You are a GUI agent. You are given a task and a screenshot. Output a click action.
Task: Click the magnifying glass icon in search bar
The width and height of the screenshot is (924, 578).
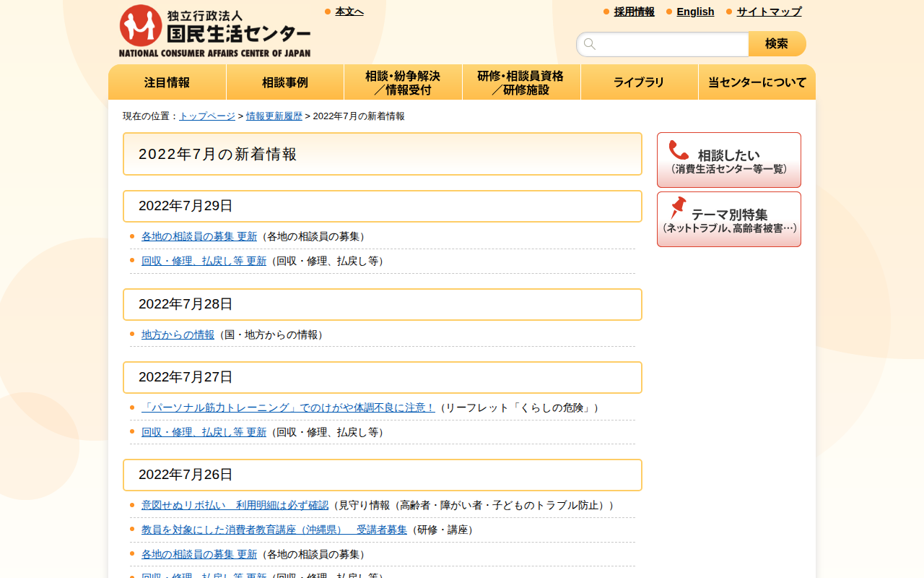coord(590,43)
